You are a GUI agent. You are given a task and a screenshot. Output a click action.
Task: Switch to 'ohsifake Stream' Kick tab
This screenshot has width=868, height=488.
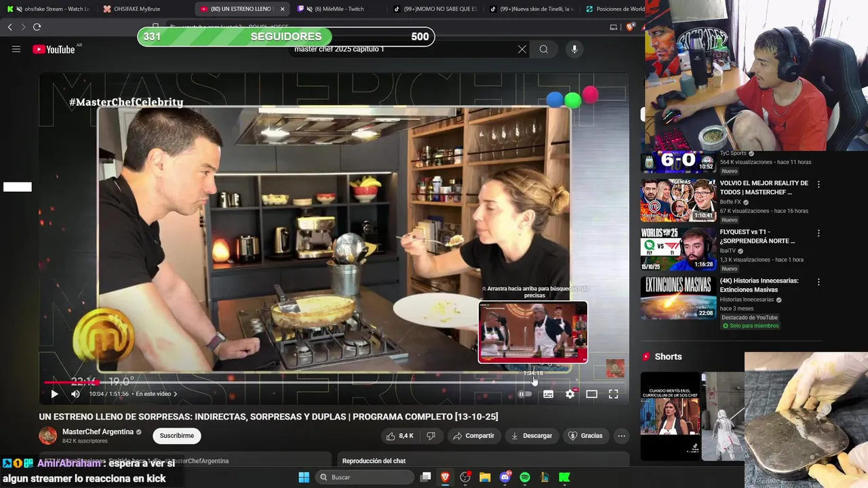point(49,9)
